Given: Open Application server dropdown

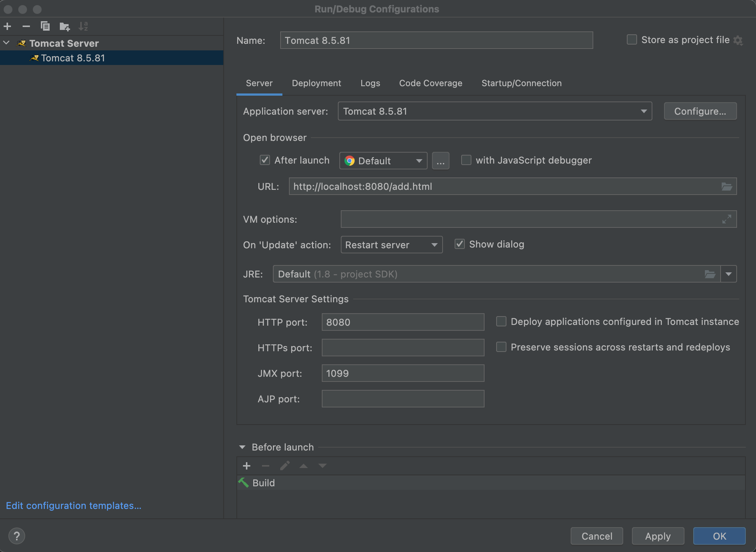Looking at the screenshot, I should [495, 111].
